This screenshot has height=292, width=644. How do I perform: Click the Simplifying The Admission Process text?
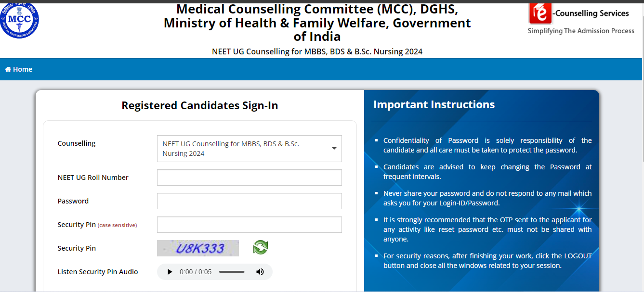tap(581, 30)
